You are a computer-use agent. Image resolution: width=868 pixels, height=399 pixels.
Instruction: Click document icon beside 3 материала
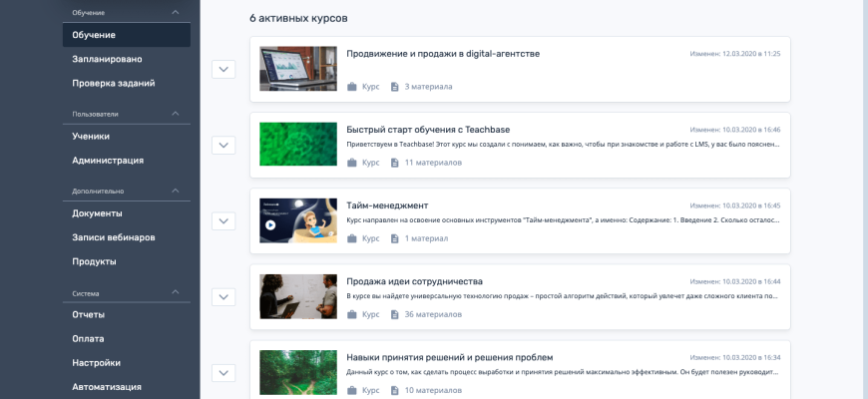click(395, 87)
